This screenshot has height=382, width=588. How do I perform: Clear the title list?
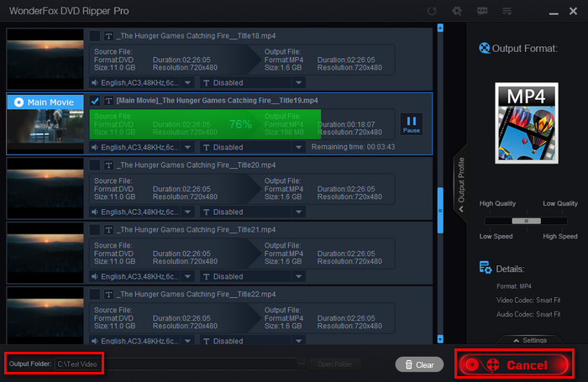[419, 364]
